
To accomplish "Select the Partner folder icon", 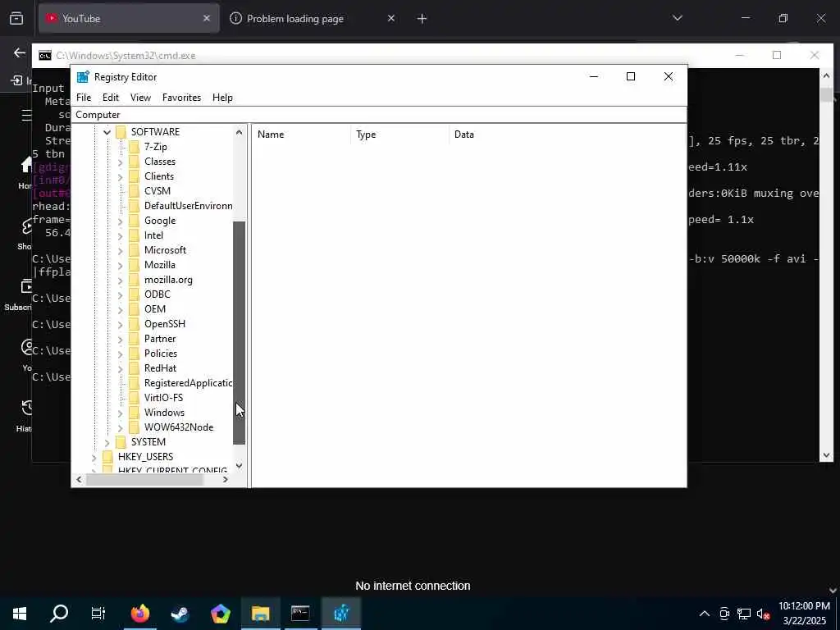I will [134, 339].
